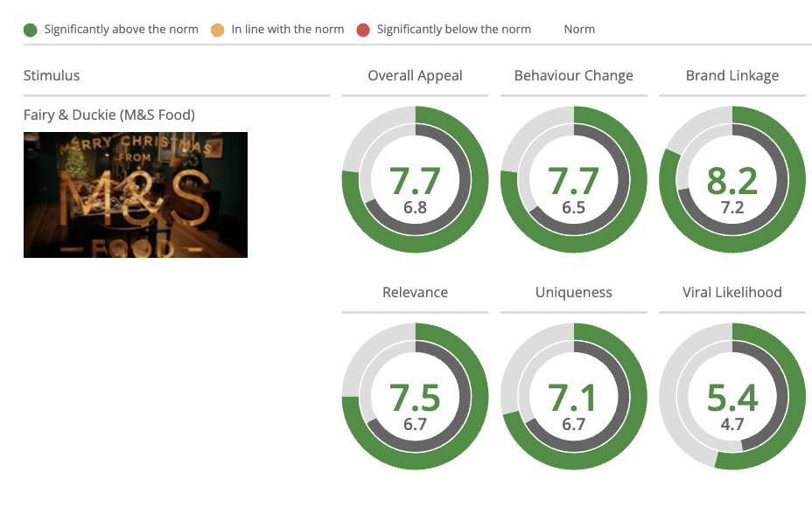This screenshot has width=812, height=528.
Task: Select the Relevance 7.5 donut chart
Action: 415,396
